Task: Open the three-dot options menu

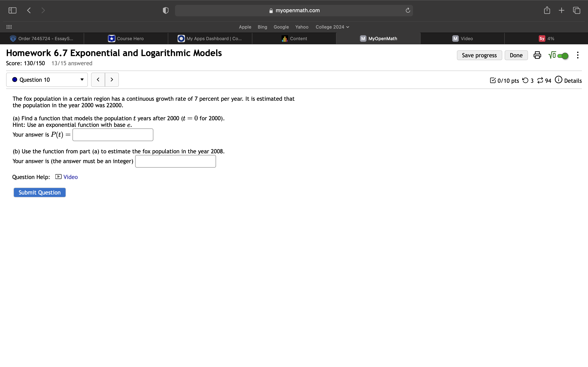Action: tap(578, 55)
